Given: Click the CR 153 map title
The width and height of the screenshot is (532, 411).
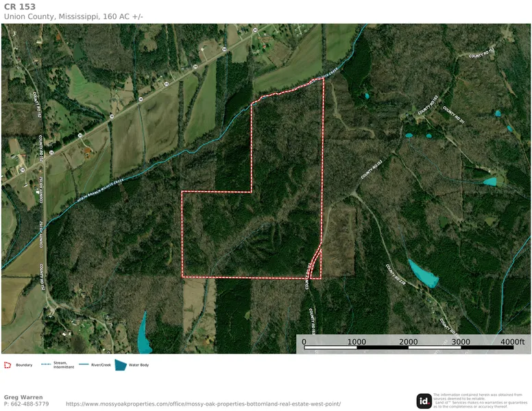Looking at the screenshot, I should pos(19,6).
